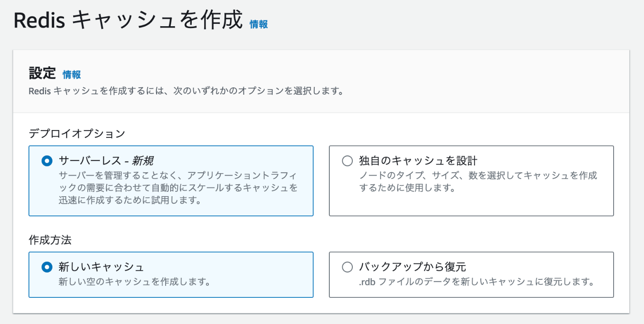Click the デプロイオプション section label

coord(77,134)
